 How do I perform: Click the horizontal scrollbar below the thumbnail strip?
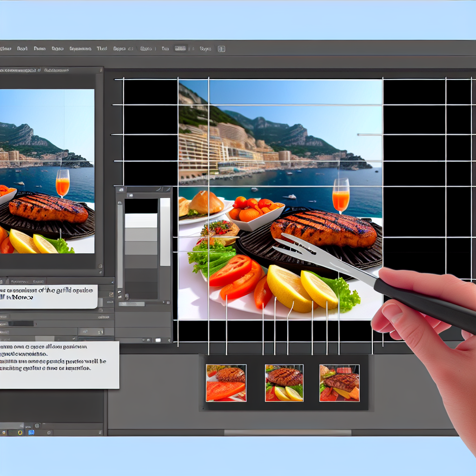click(x=287, y=433)
